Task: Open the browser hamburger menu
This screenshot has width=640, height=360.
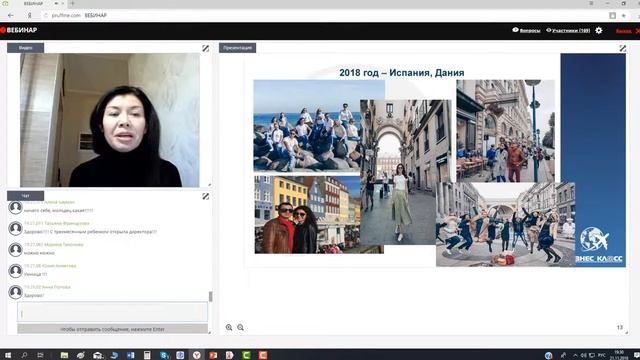Action: coord(591,3)
